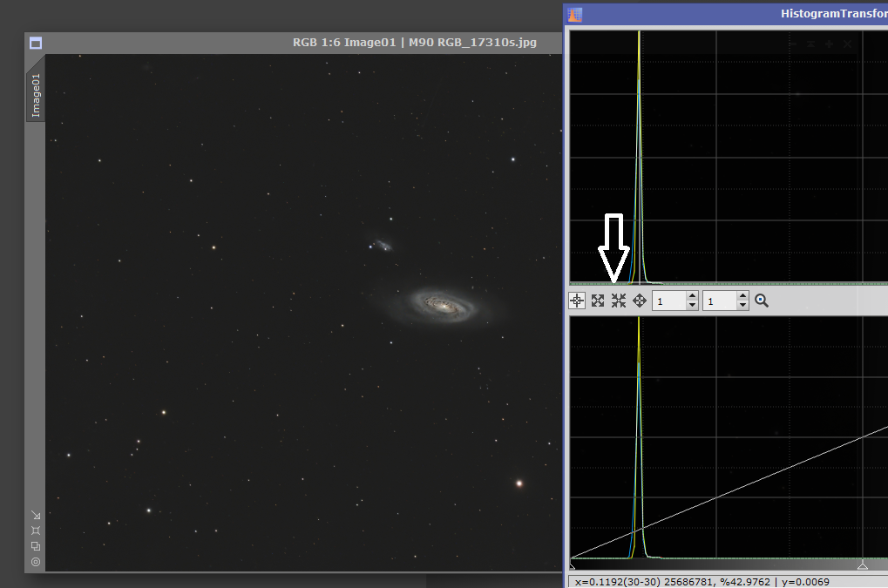Image resolution: width=888 pixels, height=588 pixels.
Task: Click the M90 spiral galaxy in Image01
Action: pyautogui.click(x=443, y=305)
